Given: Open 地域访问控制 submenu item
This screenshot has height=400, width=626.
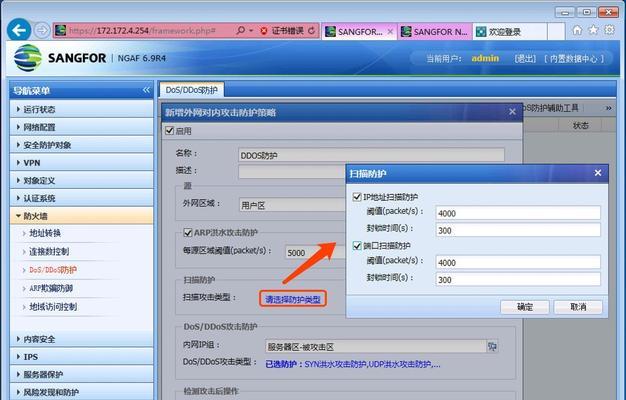Looking at the screenshot, I should (x=53, y=307).
